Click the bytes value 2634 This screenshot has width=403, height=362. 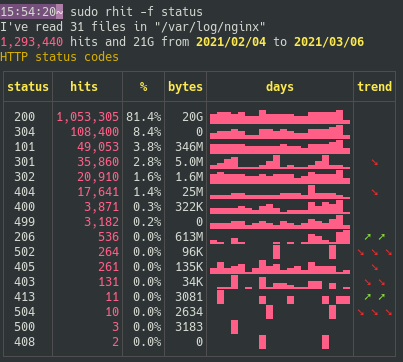(x=189, y=312)
